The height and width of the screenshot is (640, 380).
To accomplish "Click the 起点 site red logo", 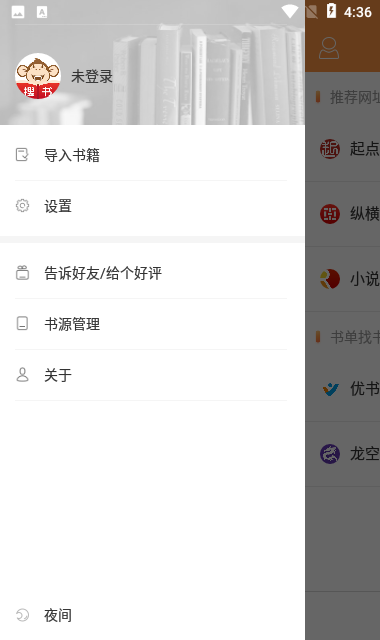I will point(330,149).
